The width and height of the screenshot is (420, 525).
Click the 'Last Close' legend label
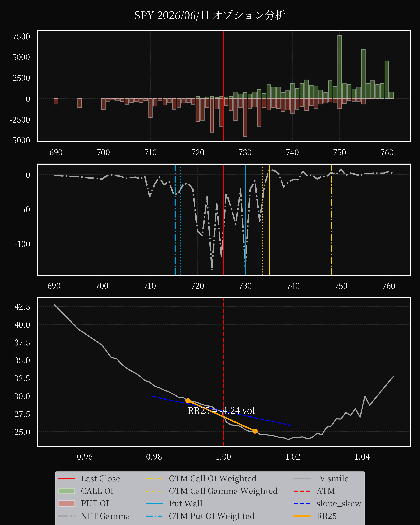(101, 479)
